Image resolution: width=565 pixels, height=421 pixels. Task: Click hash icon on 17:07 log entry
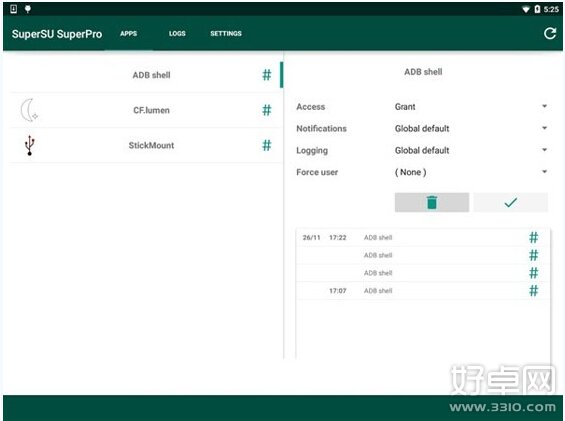click(x=534, y=291)
